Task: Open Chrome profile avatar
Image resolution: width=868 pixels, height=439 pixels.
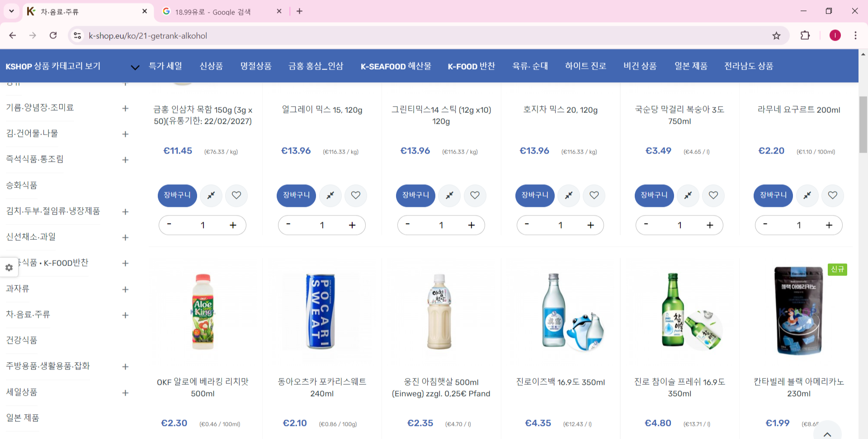Action: pos(835,35)
